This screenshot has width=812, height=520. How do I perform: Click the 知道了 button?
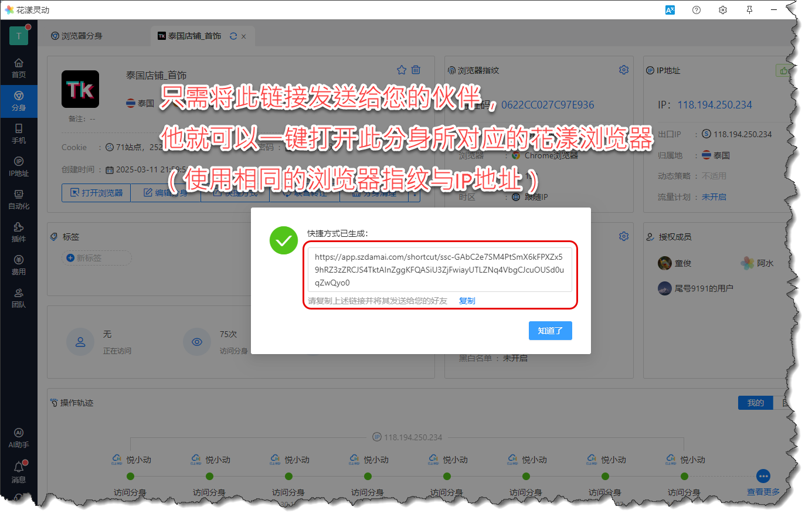tap(550, 331)
